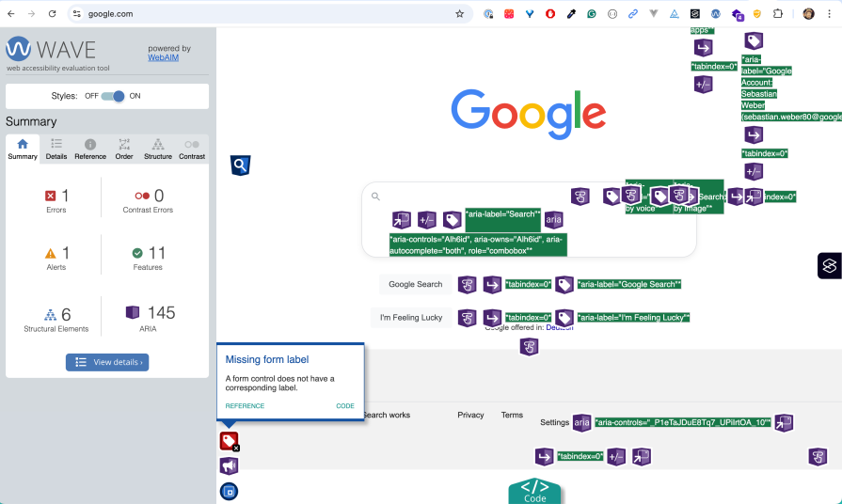The height and width of the screenshot is (504, 842).
Task: Click the WAVE logo in the sidebar
Action: 51,50
